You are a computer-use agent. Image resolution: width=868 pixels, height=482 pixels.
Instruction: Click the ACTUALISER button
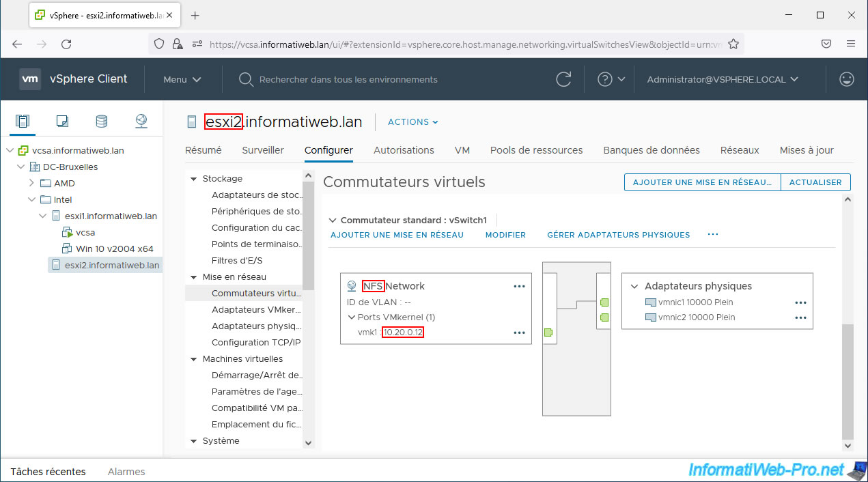[x=815, y=182]
